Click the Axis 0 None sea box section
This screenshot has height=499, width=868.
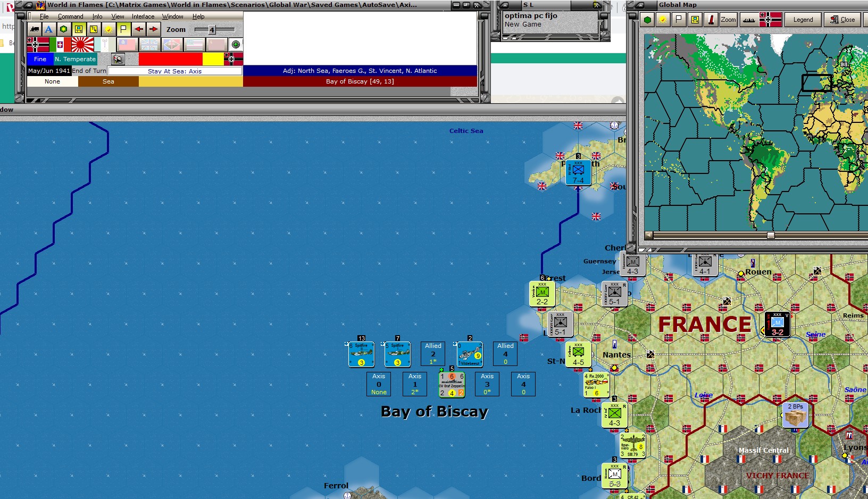379,384
